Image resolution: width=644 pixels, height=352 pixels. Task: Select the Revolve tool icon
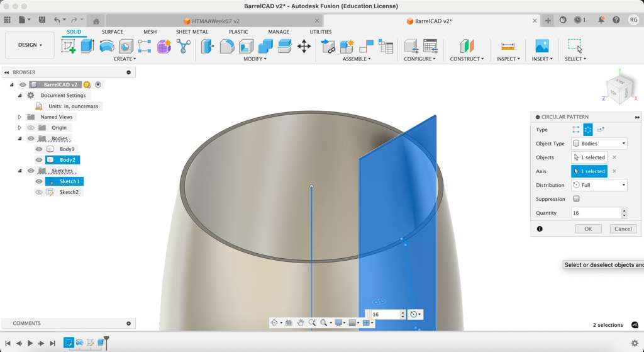coord(107,46)
